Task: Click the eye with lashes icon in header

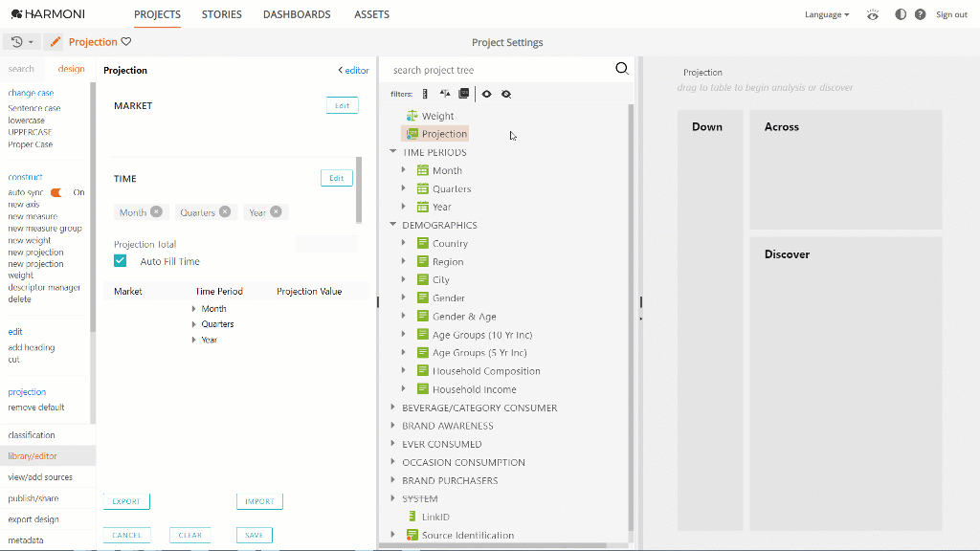Action: (872, 14)
